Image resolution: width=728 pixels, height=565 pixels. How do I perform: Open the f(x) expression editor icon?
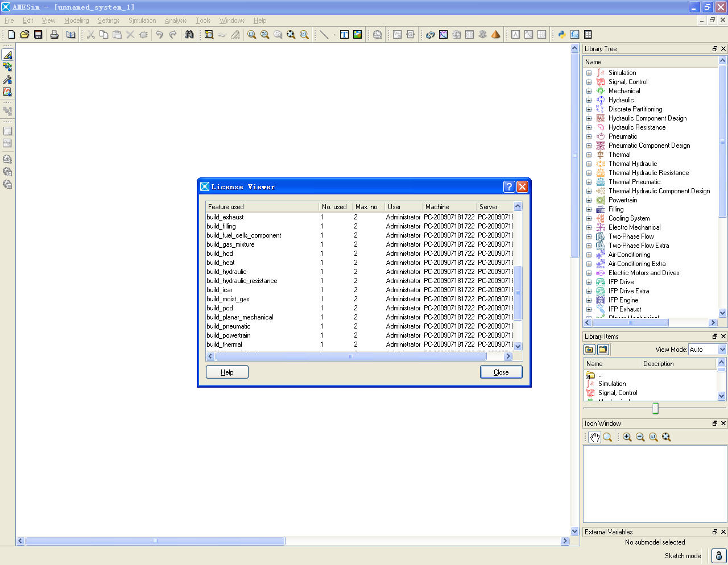coord(574,35)
